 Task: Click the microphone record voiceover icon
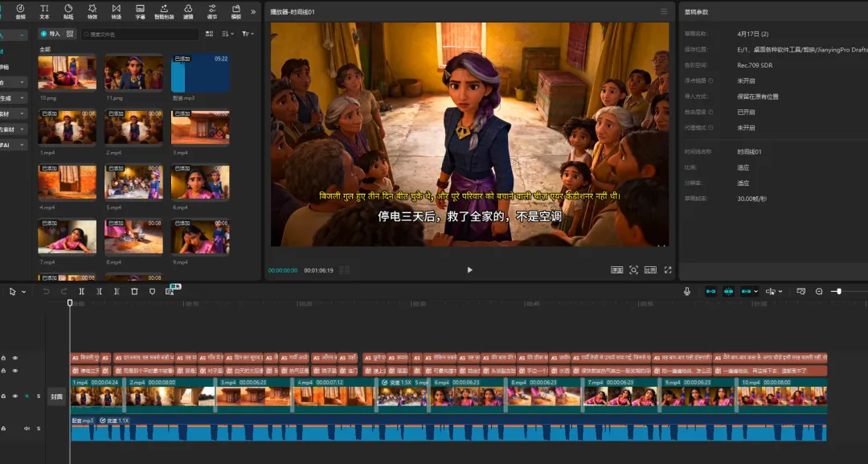(x=686, y=291)
